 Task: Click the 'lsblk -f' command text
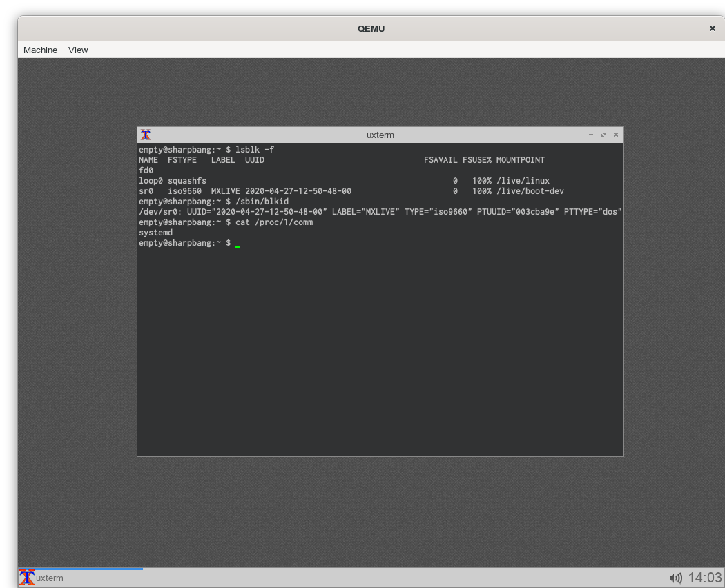255,150
